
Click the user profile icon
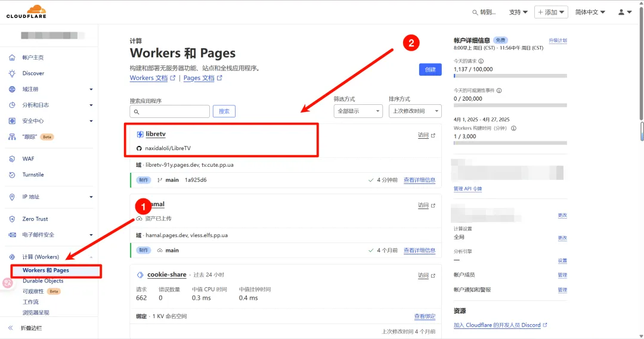[621, 13]
